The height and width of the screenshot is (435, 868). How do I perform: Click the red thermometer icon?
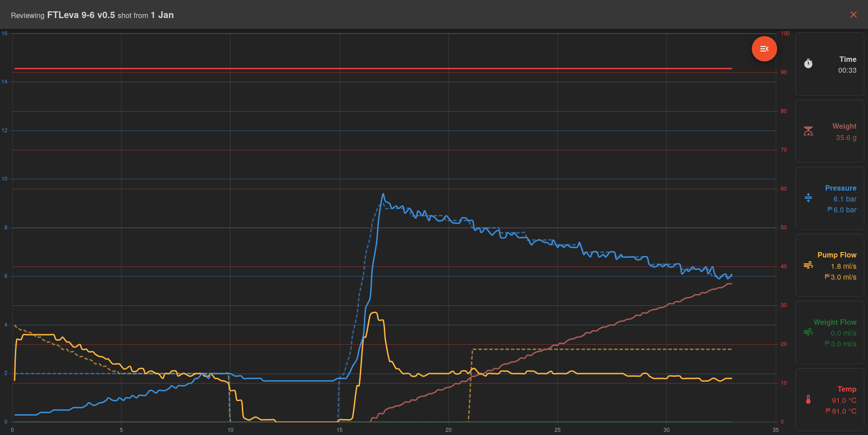click(808, 399)
